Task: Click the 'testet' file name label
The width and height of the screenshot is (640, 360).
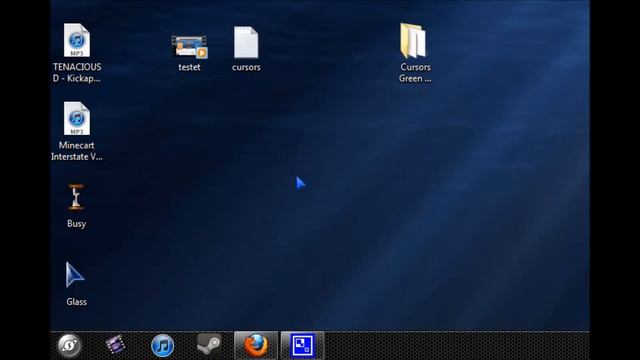Action: (x=189, y=67)
